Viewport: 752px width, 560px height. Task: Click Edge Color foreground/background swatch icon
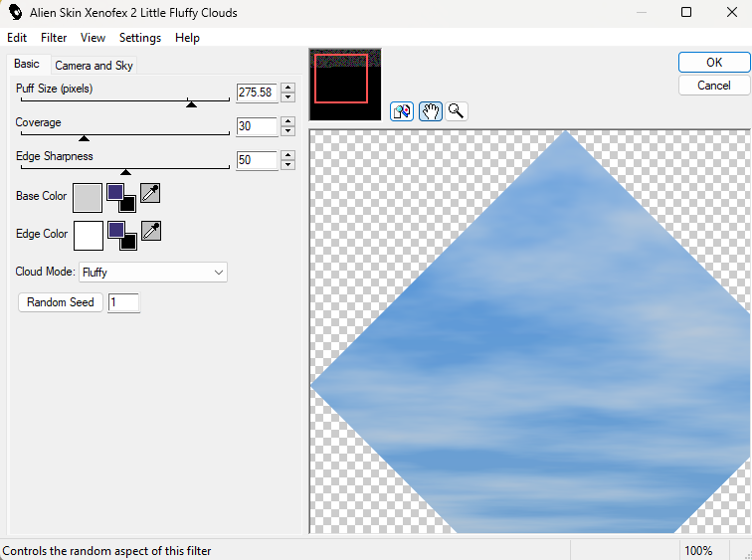(x=122, y=236)
